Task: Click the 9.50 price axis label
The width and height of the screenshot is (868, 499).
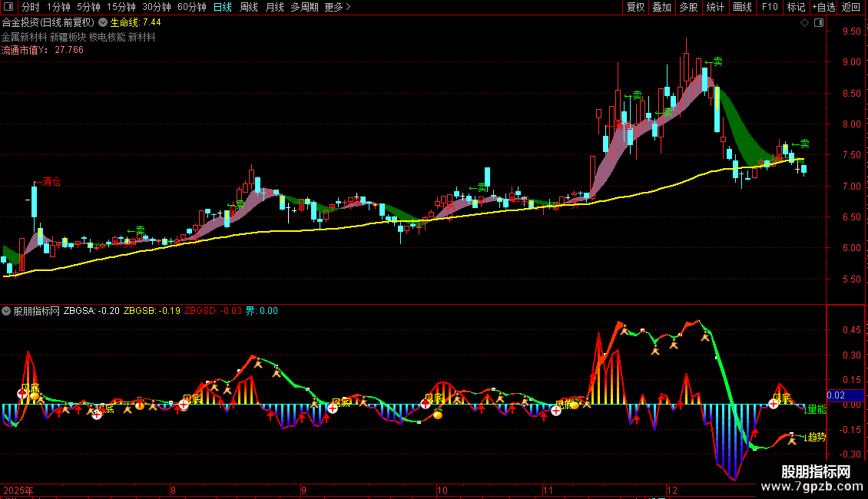Action: point(851,31)
